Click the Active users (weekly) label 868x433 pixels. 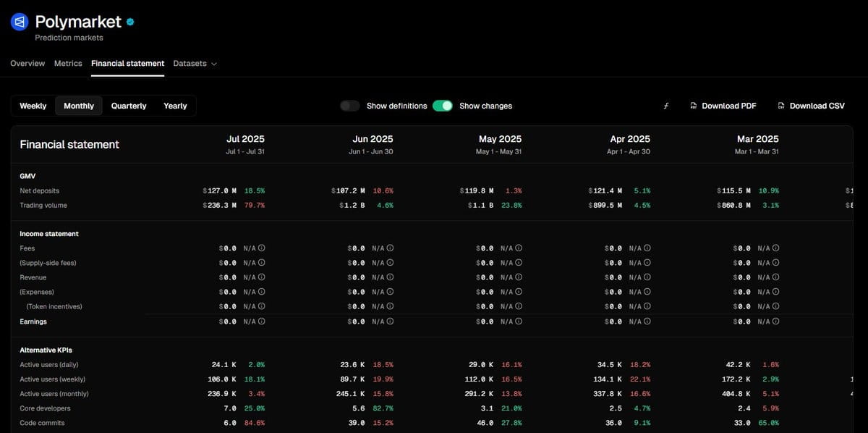(52, 379)
